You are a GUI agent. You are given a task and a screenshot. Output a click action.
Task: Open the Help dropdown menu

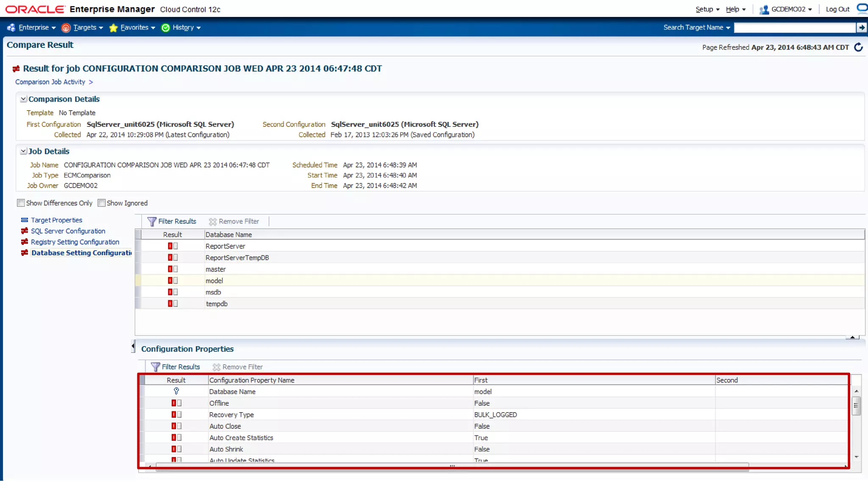[735, 9]
